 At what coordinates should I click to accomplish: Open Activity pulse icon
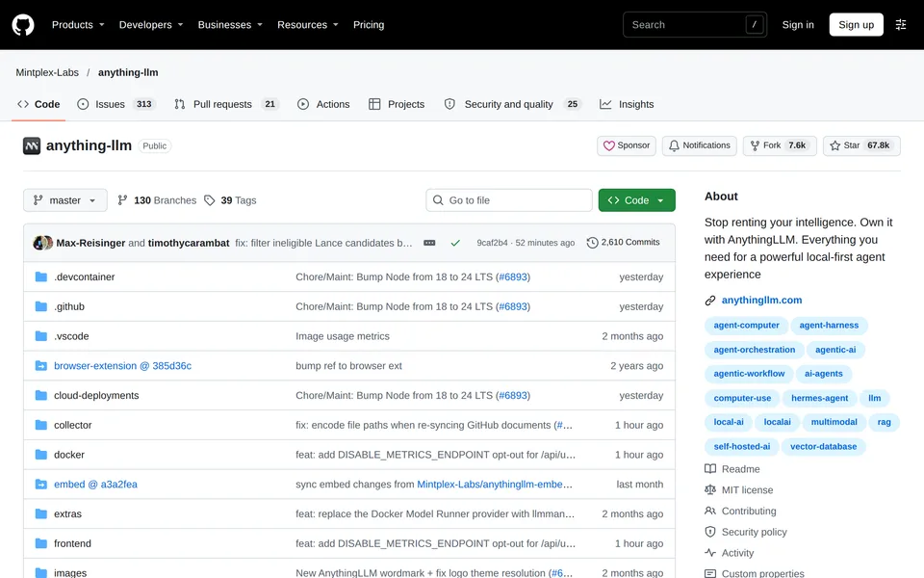point(710,553)
